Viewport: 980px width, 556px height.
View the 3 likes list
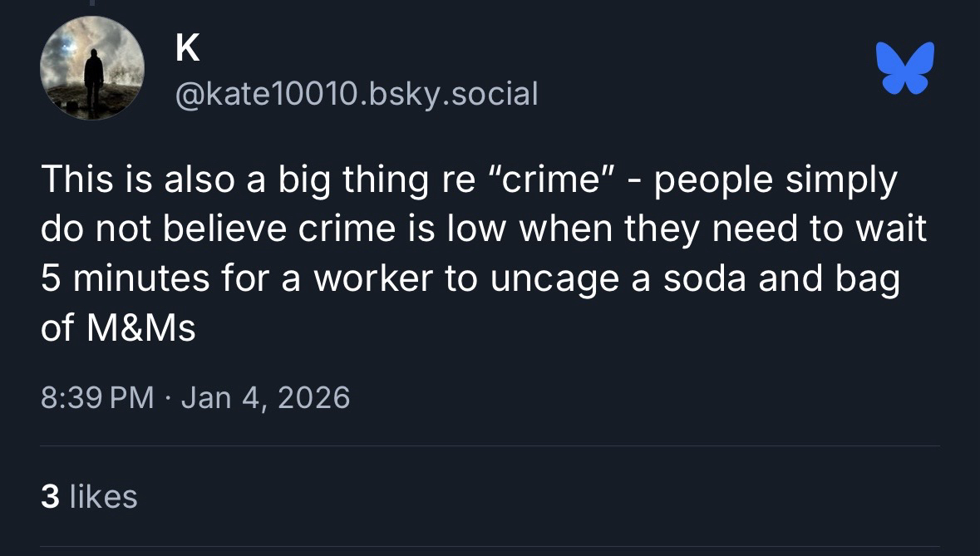tap(88, 496)
